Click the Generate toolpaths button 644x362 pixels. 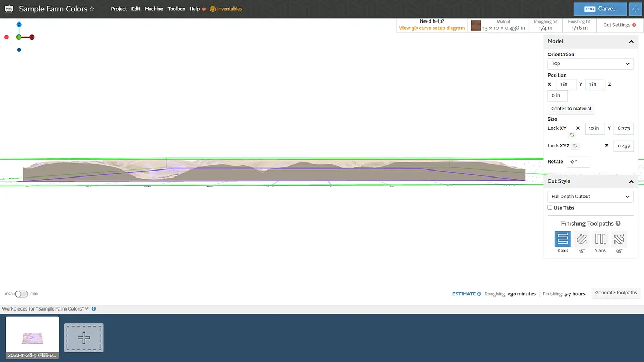(x=616, y=293)
